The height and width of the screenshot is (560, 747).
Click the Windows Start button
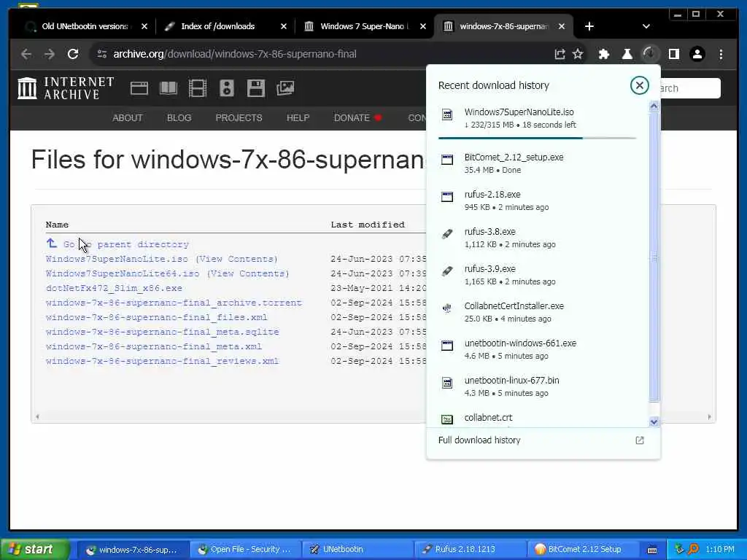pos(34,550)
